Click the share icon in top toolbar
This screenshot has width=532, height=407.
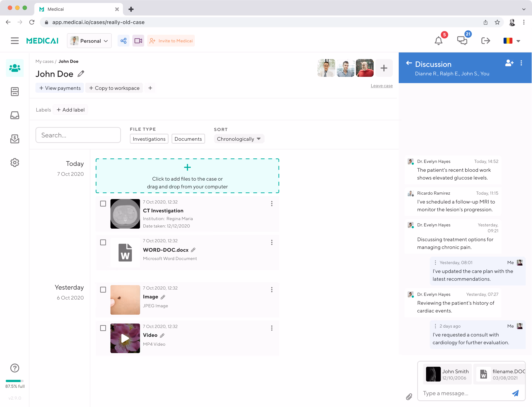tap(123, 41)
